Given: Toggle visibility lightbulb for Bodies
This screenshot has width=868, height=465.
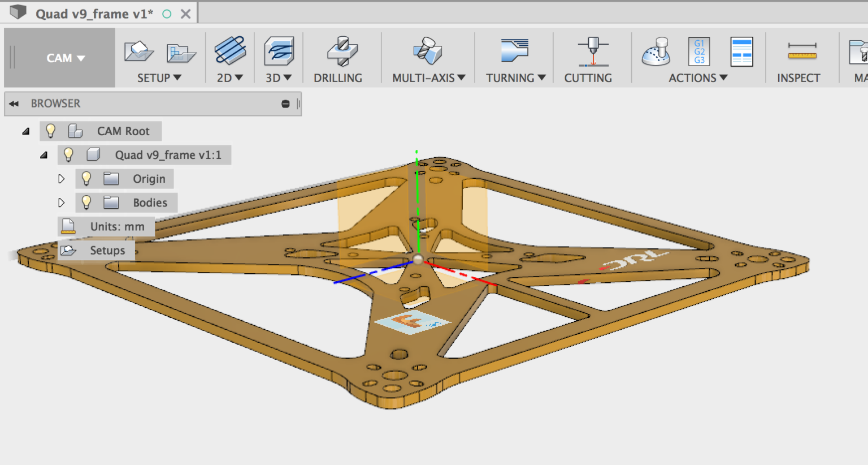Looking at the screenshot, I should pos(86,202).
